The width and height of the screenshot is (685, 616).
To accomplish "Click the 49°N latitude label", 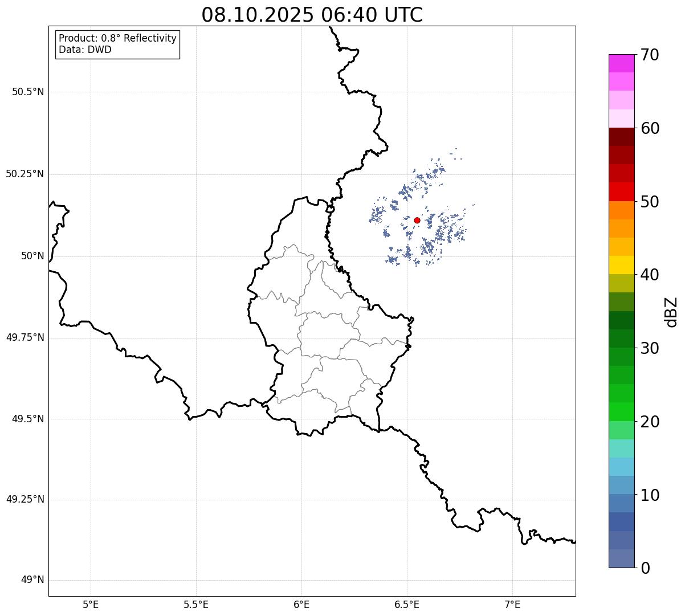I will click(32, 580).
